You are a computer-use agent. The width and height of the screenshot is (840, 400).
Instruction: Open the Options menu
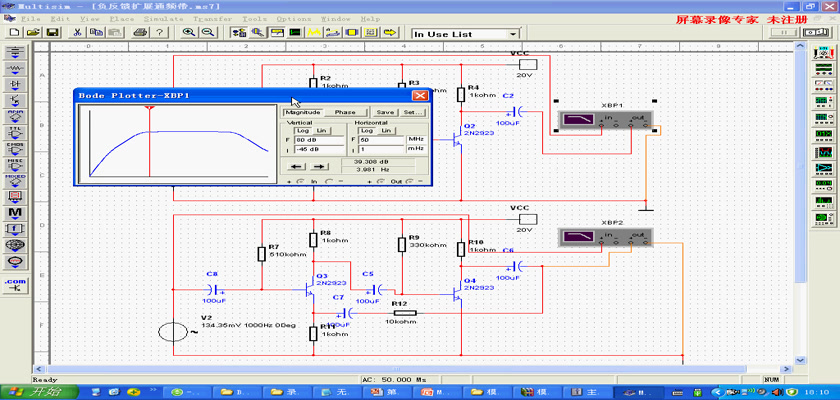pyautogui.click(x=294, y=19)
